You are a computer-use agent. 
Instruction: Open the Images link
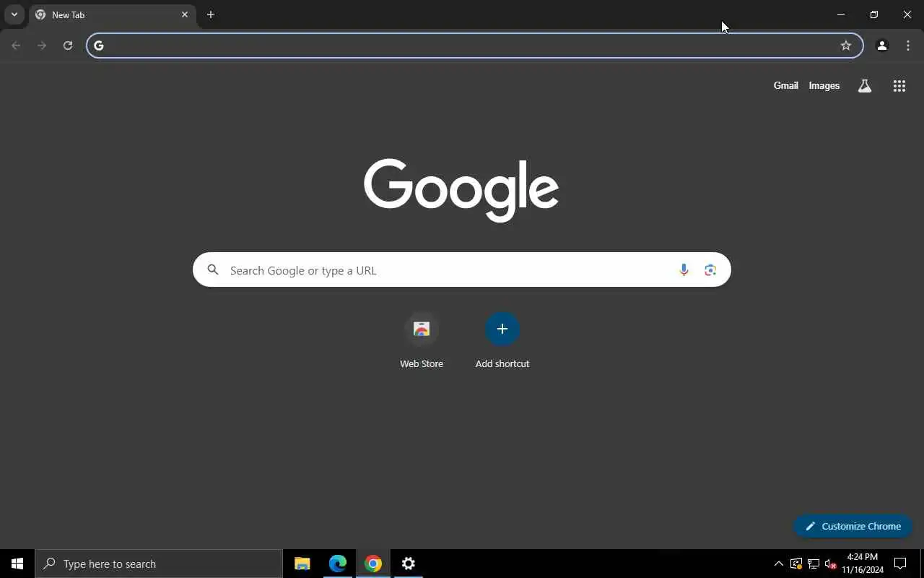pyautogui.click(x=824, y=85)
